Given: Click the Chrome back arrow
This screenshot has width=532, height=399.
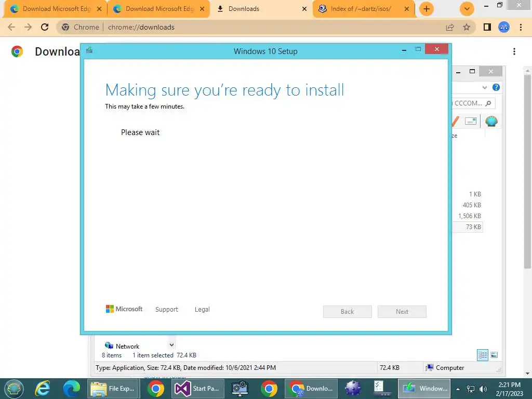Looking at the screenshot, I should click(x=11, y=27).
